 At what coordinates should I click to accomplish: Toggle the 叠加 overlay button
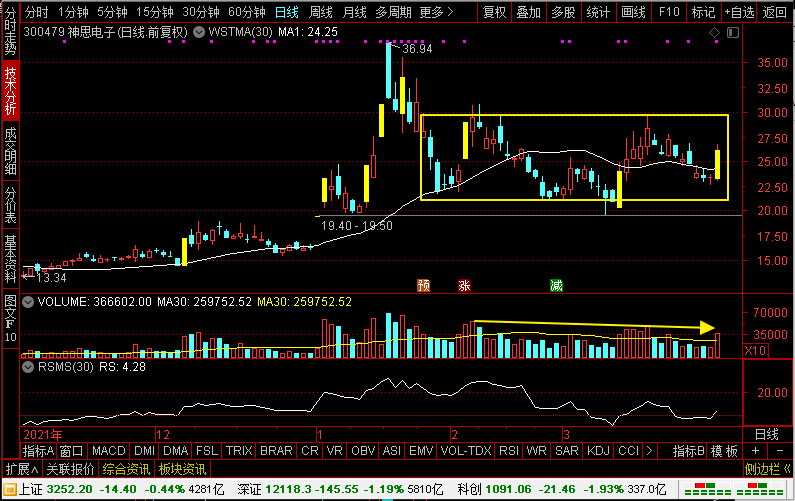coord(528,12)
